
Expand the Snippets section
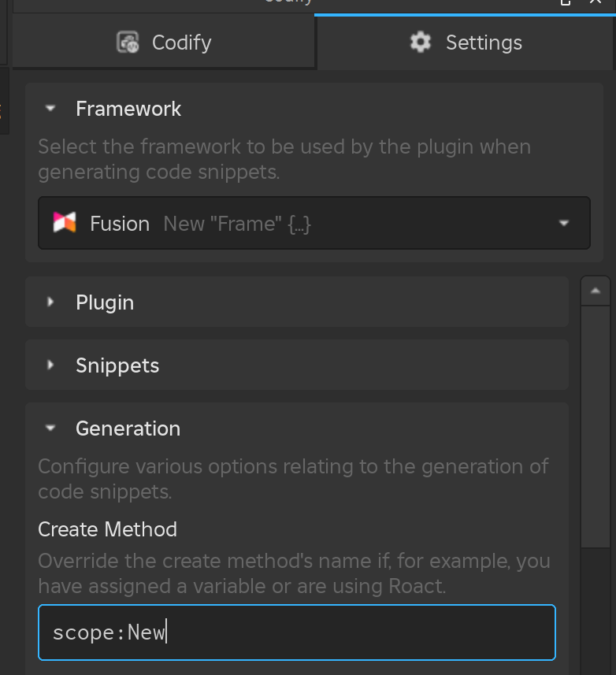50,365
